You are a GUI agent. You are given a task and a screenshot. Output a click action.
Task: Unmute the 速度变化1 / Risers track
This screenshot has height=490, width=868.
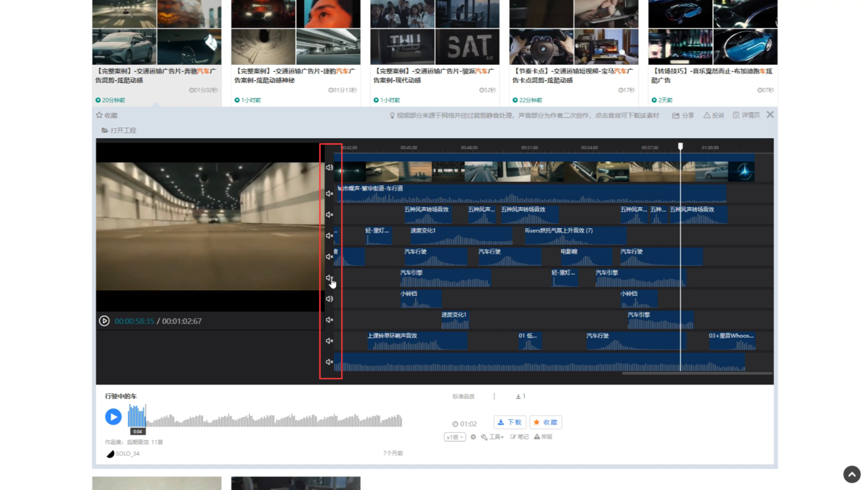tap(329, 235)
